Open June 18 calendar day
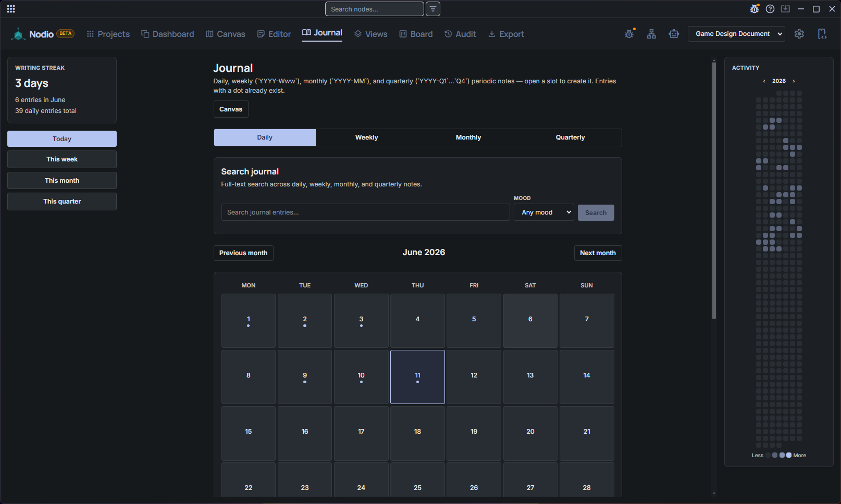The height and width of the screenshot is (504, 841). [417, 433]
